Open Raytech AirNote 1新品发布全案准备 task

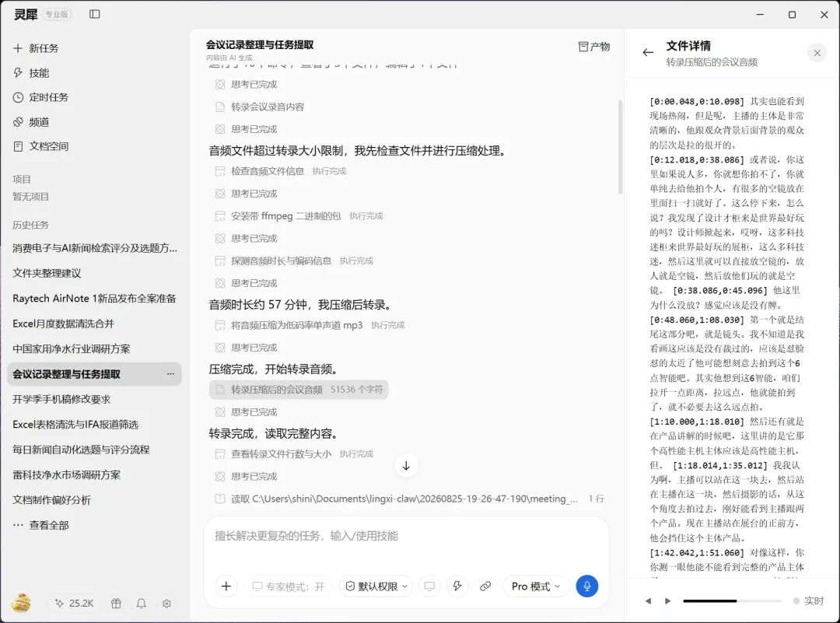95,299
